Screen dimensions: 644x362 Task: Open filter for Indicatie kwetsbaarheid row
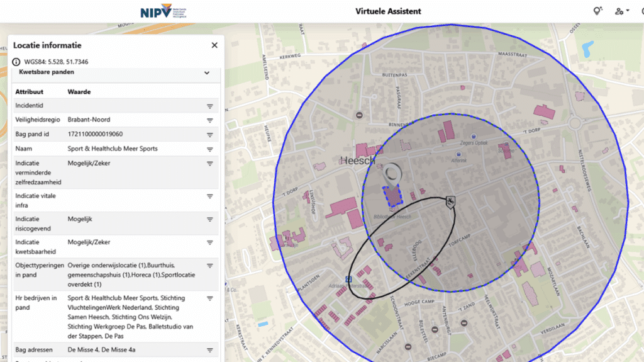click(x=210, y=243)
